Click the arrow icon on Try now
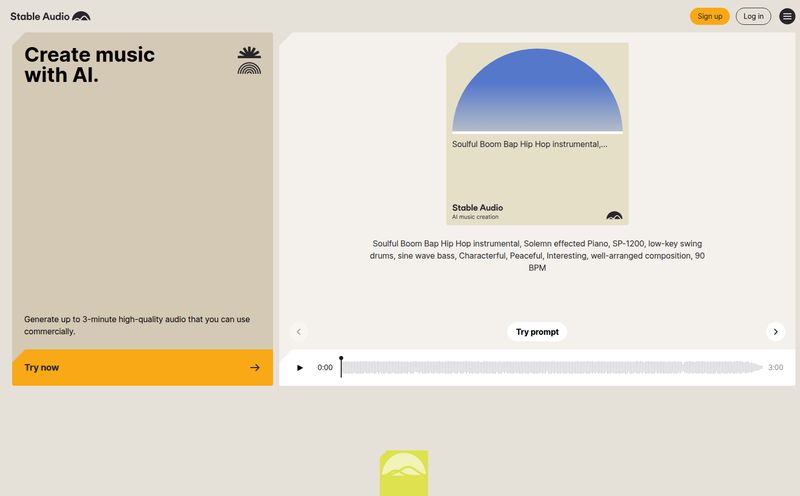Screen dimensions: 800x496 pos(255,367)
